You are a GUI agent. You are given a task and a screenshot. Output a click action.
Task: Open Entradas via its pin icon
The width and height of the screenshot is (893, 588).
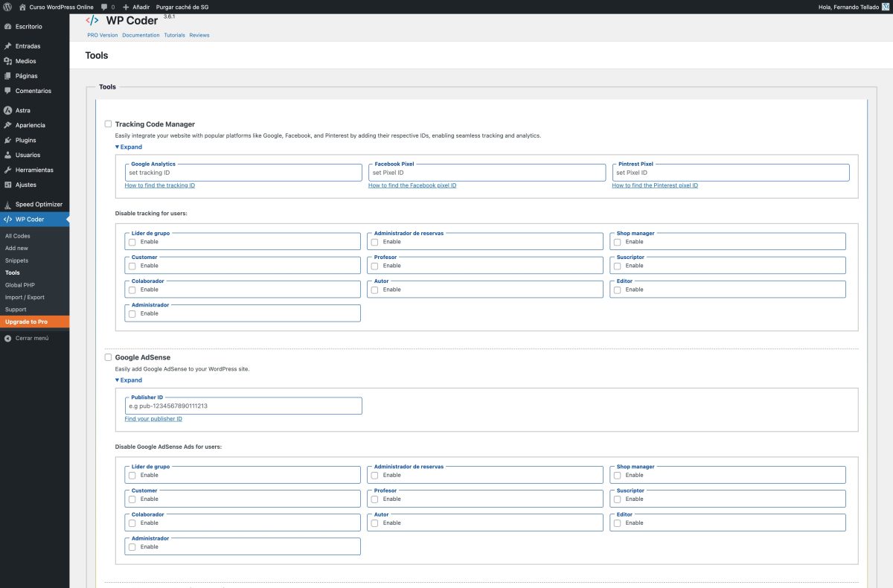7,46
